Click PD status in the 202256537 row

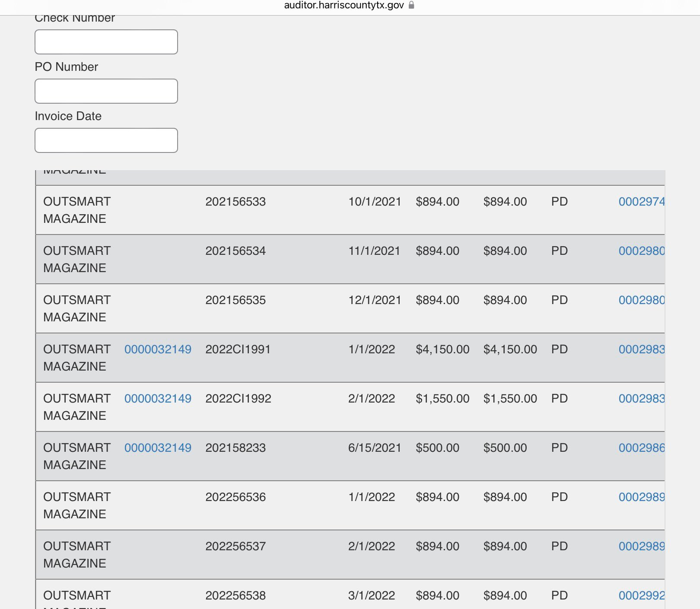[559, 546]
